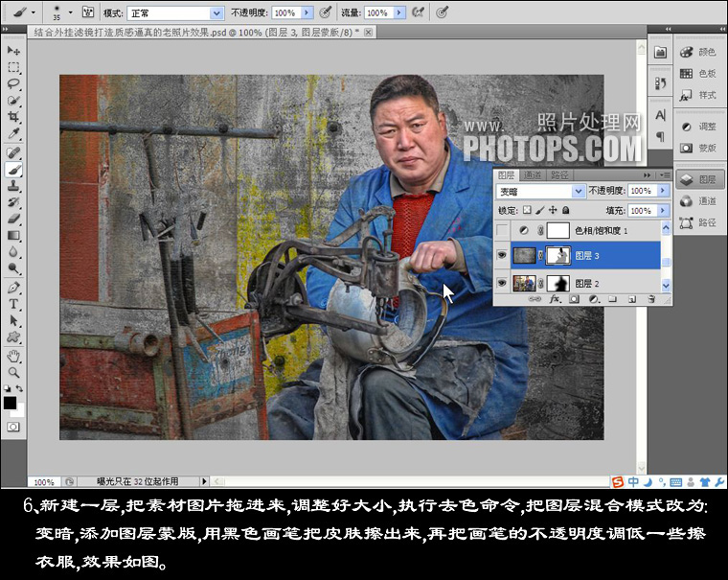Hide 图层 3 with its eye icon
The height and width of the screenshot is (580, 728).
pyautogui.click(x=502, y=255)
